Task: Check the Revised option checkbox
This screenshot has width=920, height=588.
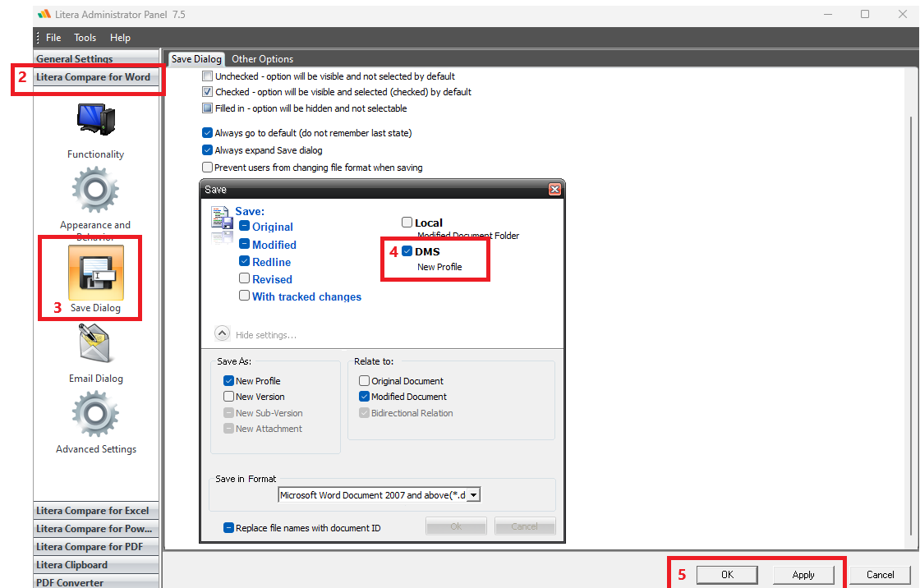Action: [x=244, y=278]
